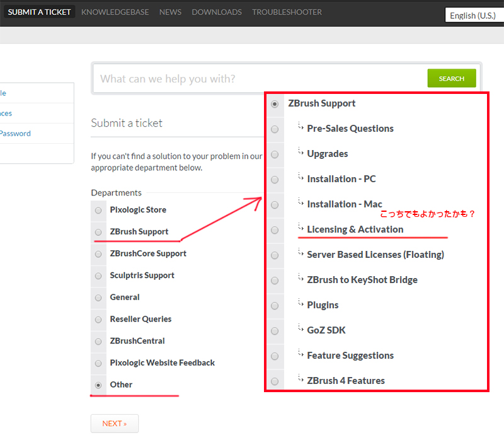
Task: Pick the Sculptris Support option
Action: [x=98, y=276]
